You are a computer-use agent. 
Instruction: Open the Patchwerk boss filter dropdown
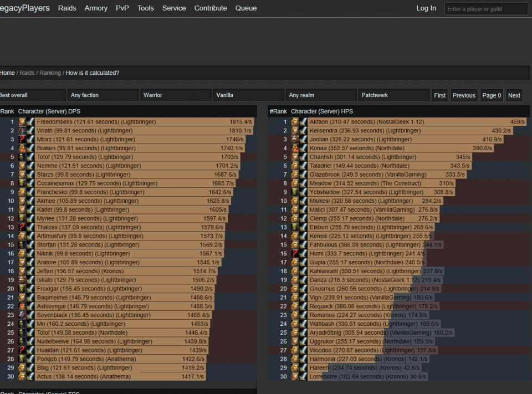[x=394, y=95]
